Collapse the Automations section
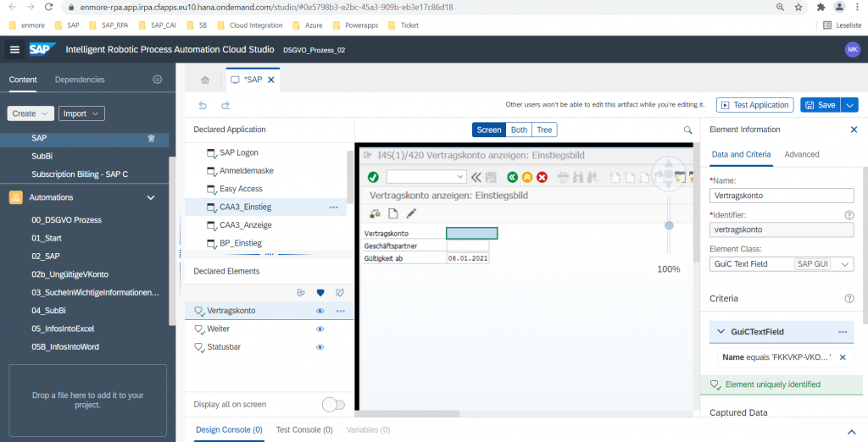868x442 pixels. tap(150, 197)
